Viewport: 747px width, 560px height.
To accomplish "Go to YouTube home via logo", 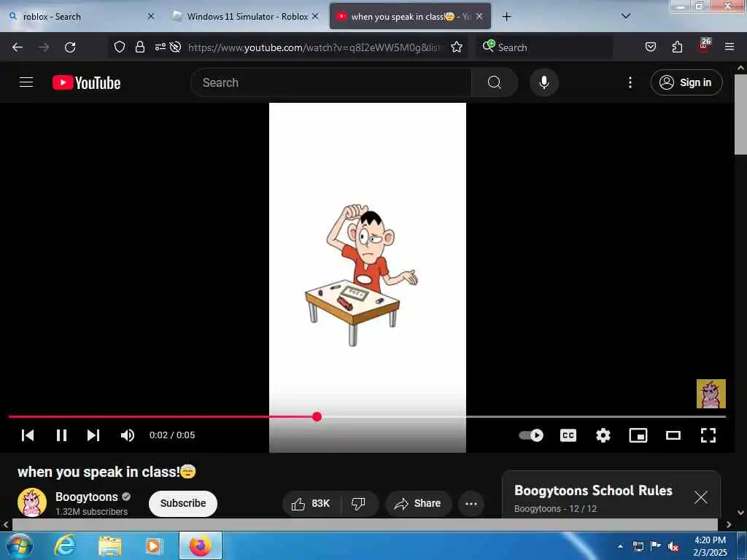I will pyautogui.click(x=86, y=83).
